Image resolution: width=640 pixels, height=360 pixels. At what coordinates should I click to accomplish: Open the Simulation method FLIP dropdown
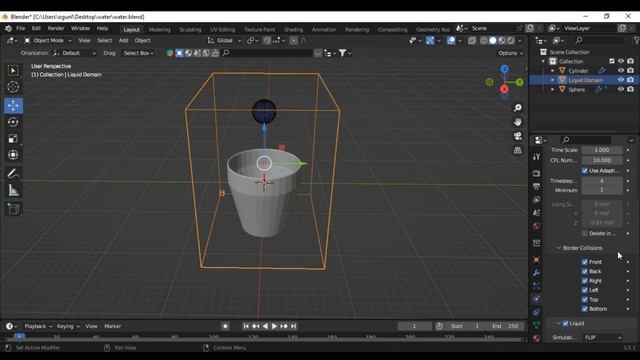point(602,338)
